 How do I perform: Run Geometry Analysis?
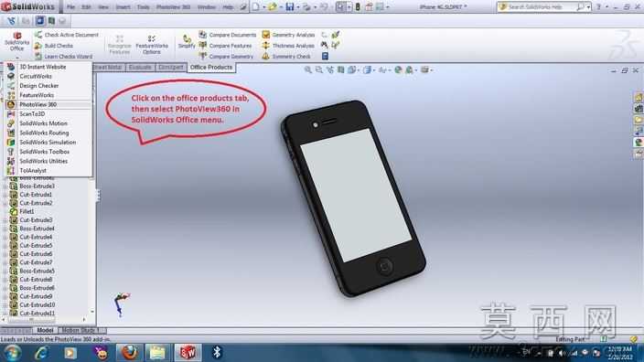[x=288, y=35]
